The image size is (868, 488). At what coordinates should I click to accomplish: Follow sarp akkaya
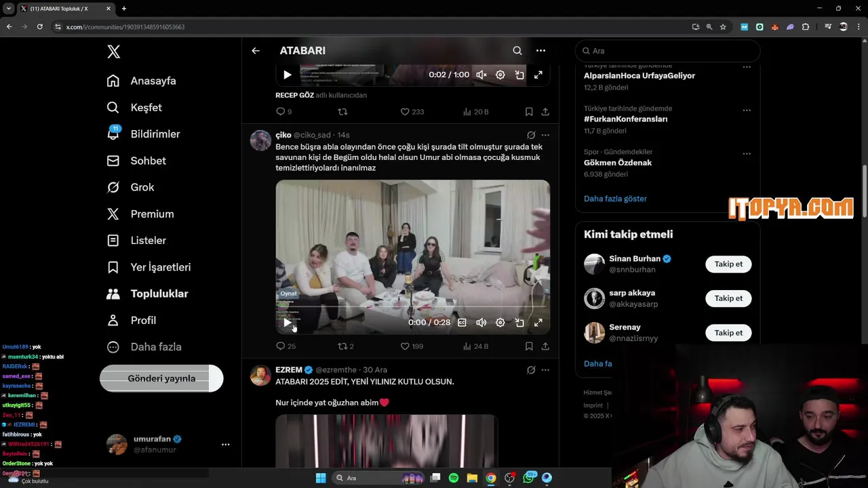click(x=728, y=298)
